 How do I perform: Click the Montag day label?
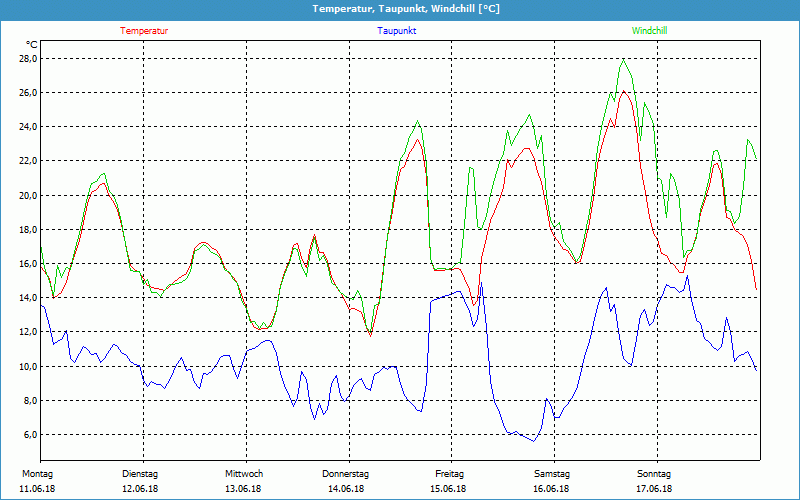(37, 474)
